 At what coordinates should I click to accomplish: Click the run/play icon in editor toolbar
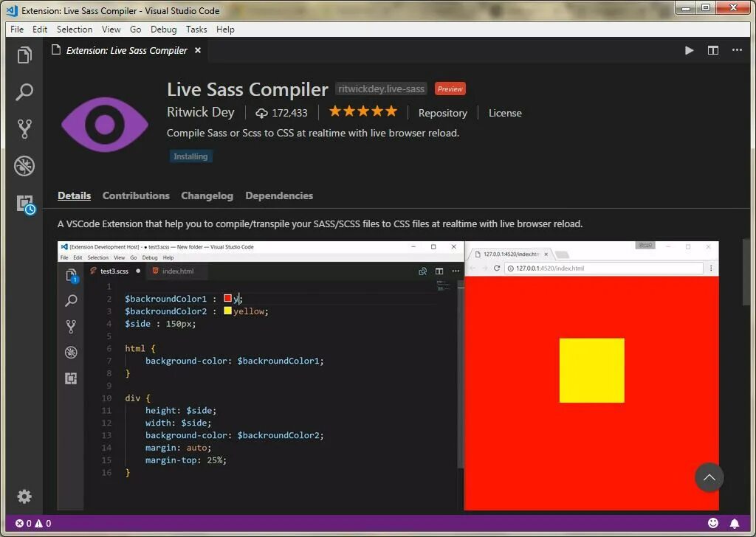point(689,50)
